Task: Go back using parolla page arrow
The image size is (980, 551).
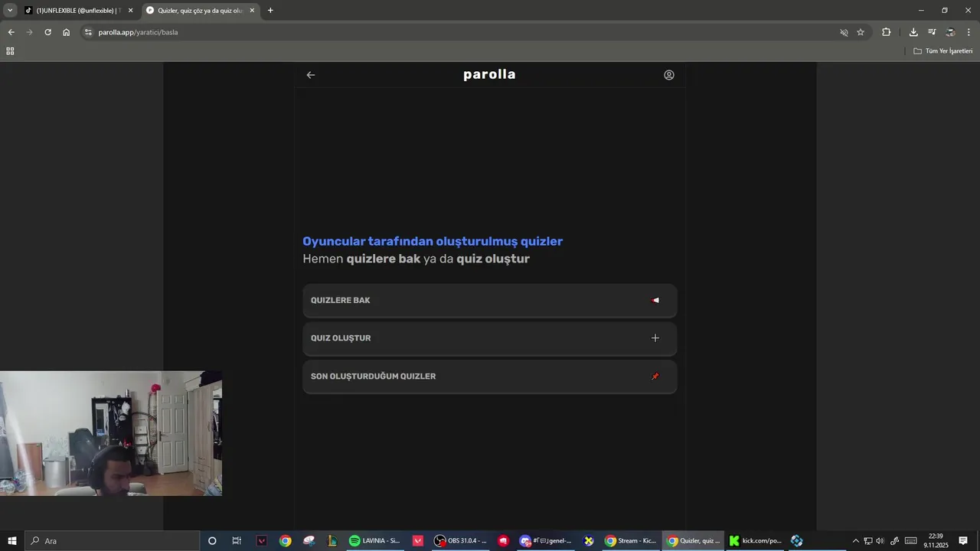Action: coord(311,75)
